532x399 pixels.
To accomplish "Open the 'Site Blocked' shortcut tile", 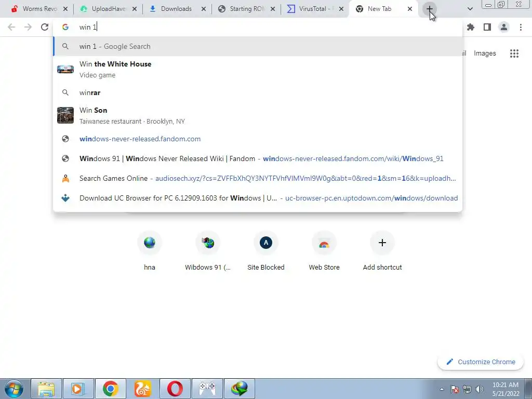I will tap(266, 251).
